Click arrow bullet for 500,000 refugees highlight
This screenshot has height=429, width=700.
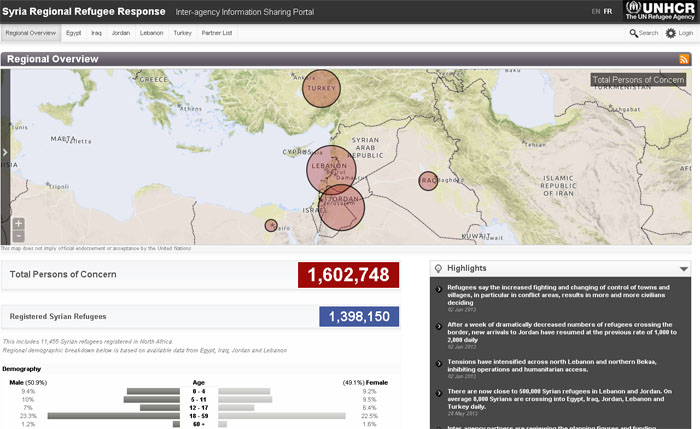tap(438, 393)
